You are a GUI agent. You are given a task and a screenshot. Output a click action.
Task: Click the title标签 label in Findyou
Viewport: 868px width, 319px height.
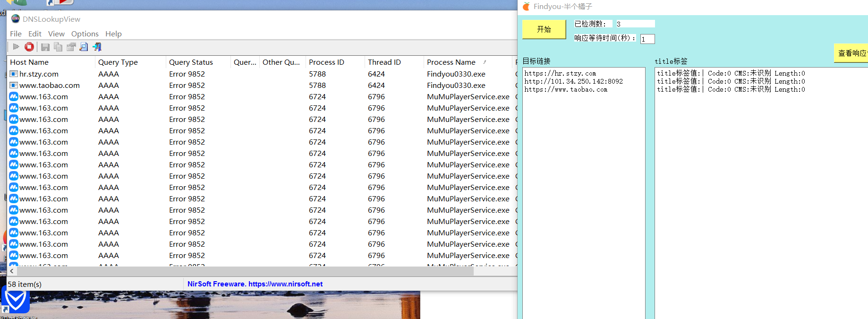click(671, 61)
